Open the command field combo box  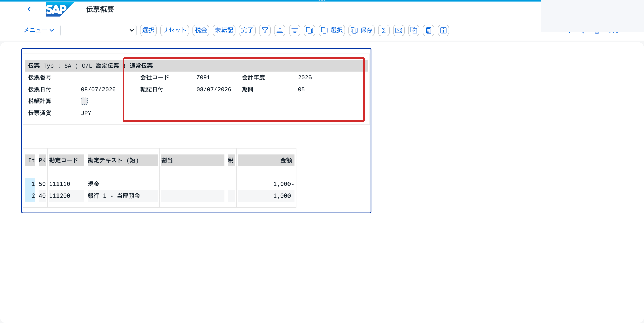pos(98,30)
